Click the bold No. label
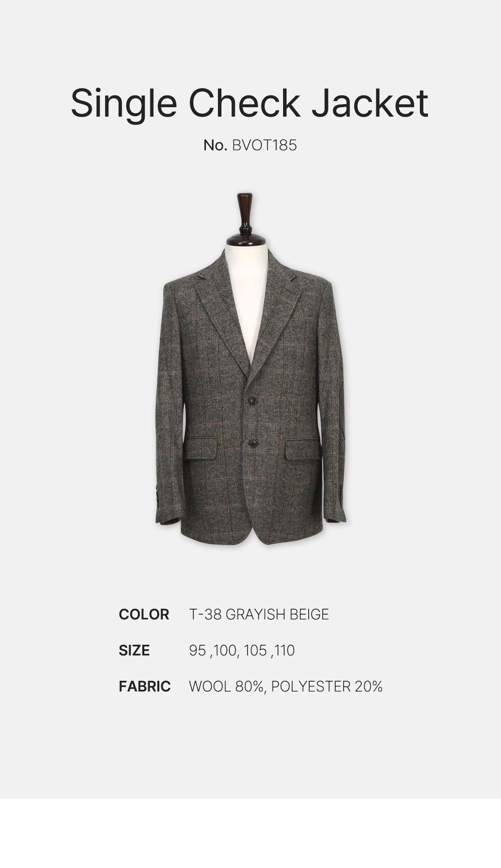The image size is (501, 868). 216,145
